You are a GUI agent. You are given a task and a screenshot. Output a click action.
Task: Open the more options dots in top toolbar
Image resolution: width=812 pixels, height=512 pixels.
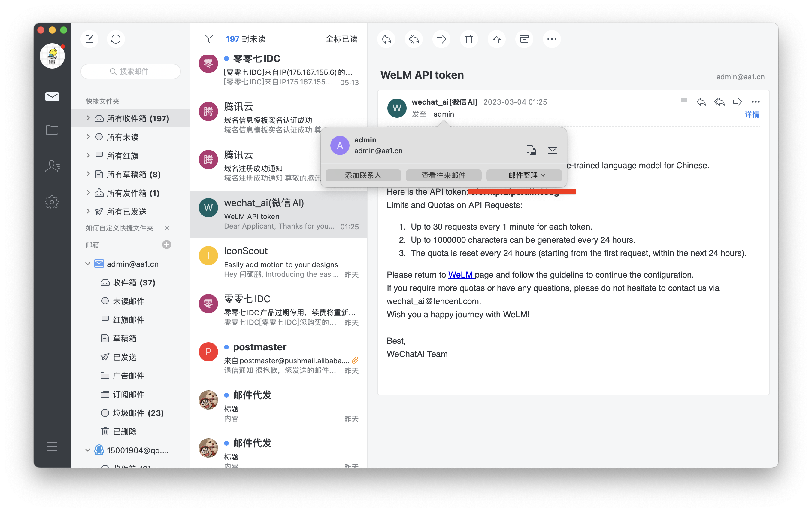(x=552, y=39)
